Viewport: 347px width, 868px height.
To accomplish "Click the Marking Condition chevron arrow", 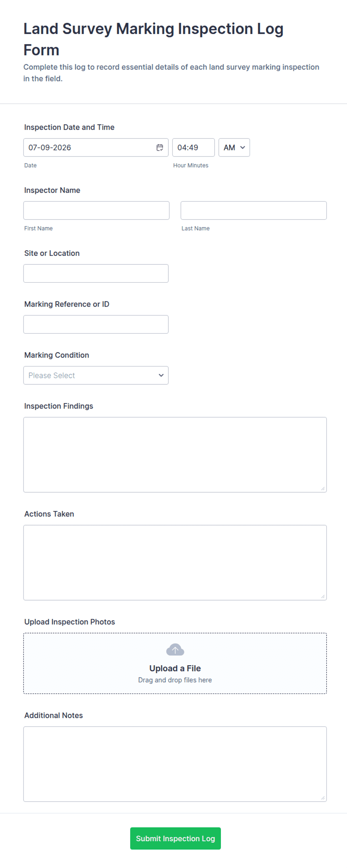I will [x=161, y=375].
